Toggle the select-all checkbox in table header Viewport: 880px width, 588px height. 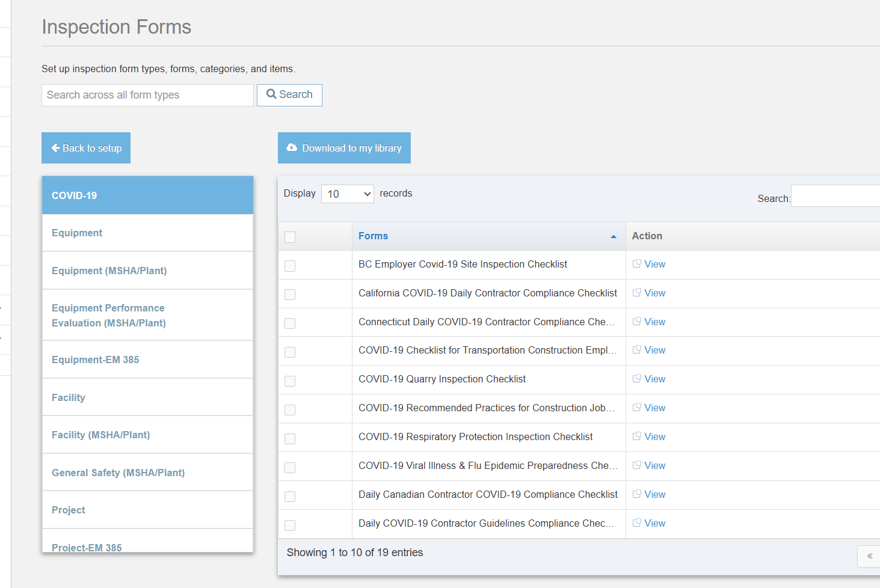click(290, 237)
